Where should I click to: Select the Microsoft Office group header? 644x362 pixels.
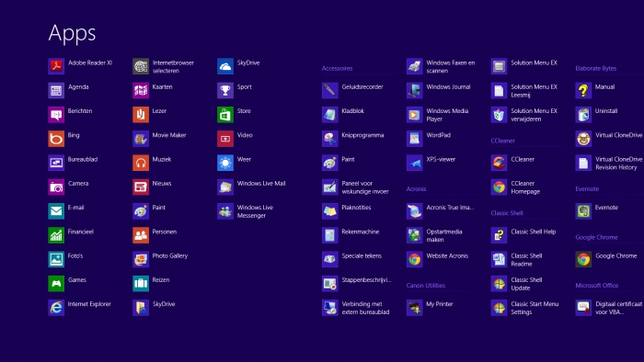(x=597, y=286)
